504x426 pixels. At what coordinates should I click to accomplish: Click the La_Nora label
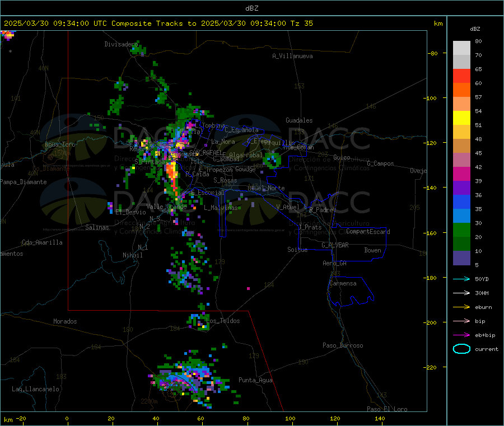click(223, 142)
